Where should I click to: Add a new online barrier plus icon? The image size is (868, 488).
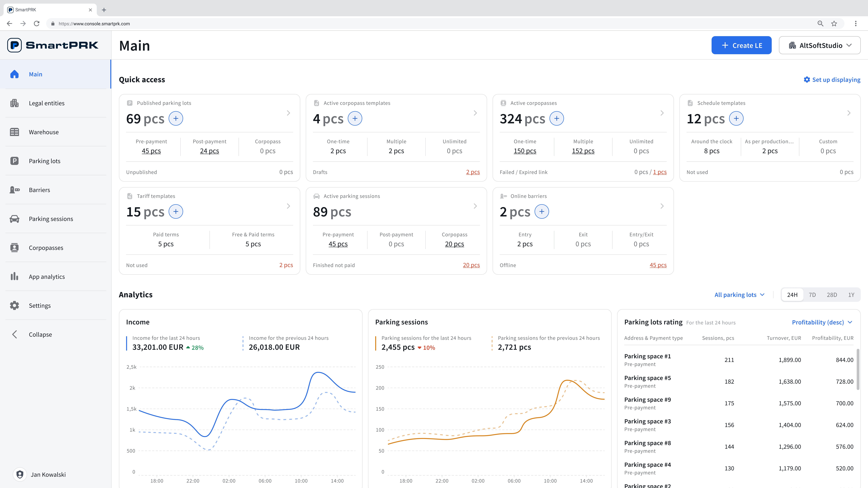[542, 211]
